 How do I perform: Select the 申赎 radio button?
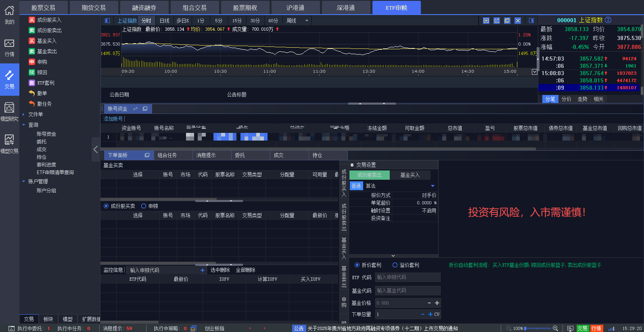[144, 206]
